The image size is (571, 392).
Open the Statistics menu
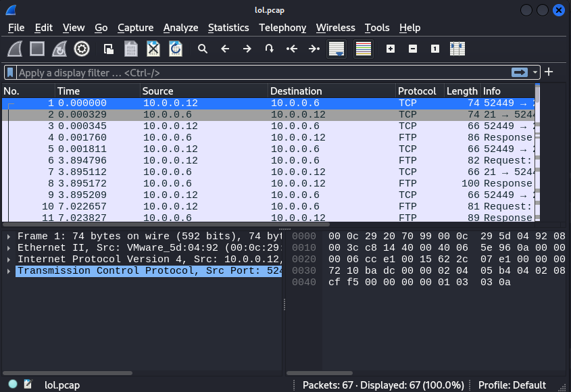(x=228, y=28)
